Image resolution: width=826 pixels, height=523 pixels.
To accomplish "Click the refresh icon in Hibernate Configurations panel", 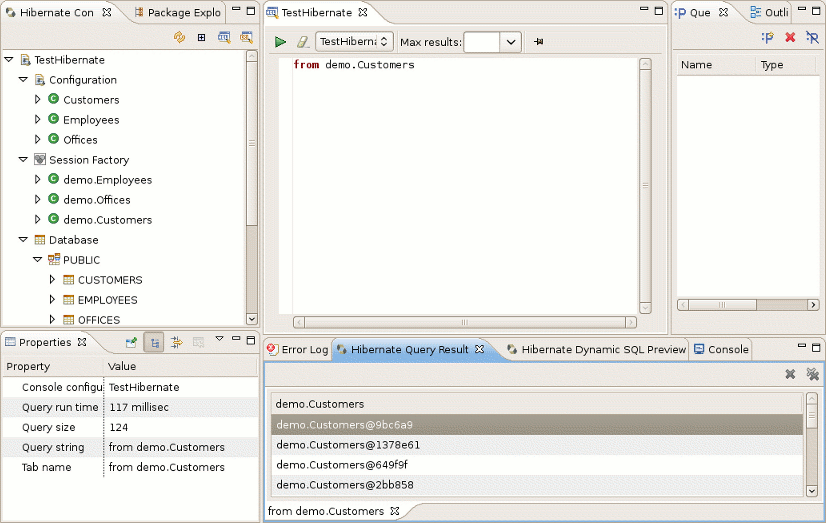I will (x=179, y=37).
